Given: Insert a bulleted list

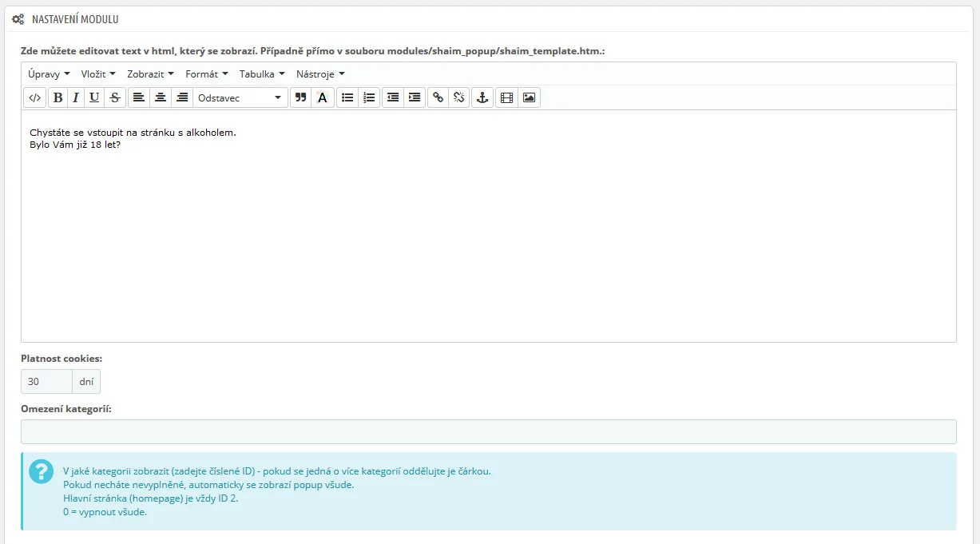Looking at the screenshot, I should pyautogui.click(x=347, y=97).
